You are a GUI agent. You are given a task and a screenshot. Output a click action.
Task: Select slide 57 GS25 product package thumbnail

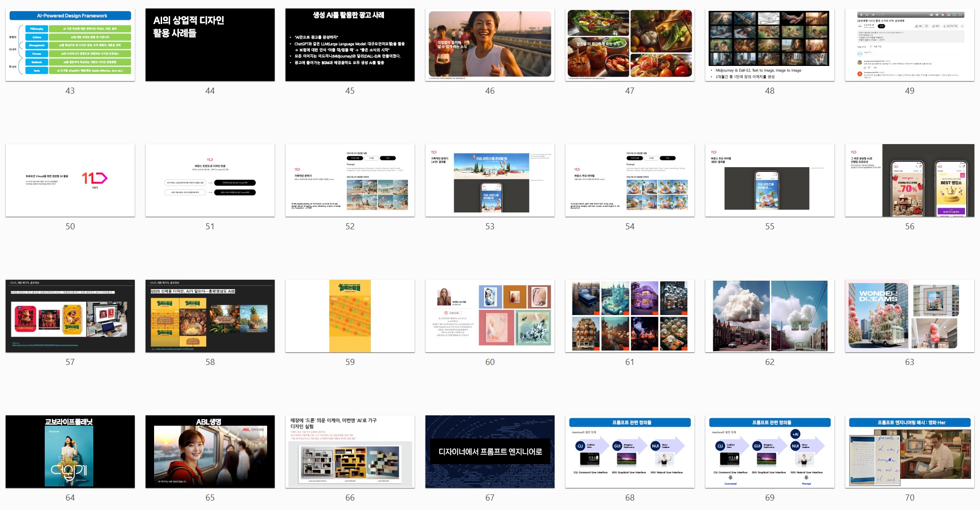click(x=70, y=316)
